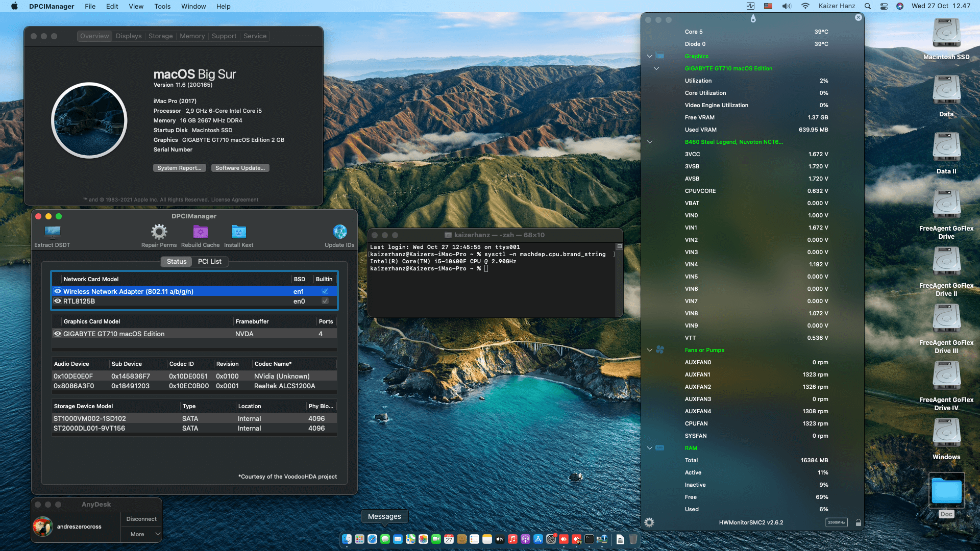Click Disconnect in AnyDesk panel

[141, 519]
